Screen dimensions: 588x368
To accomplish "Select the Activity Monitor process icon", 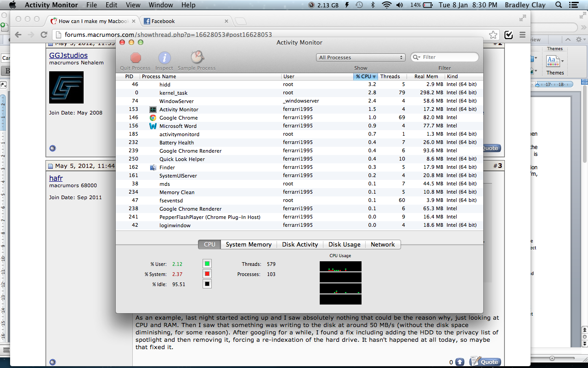I will click(x=153, y=109).
